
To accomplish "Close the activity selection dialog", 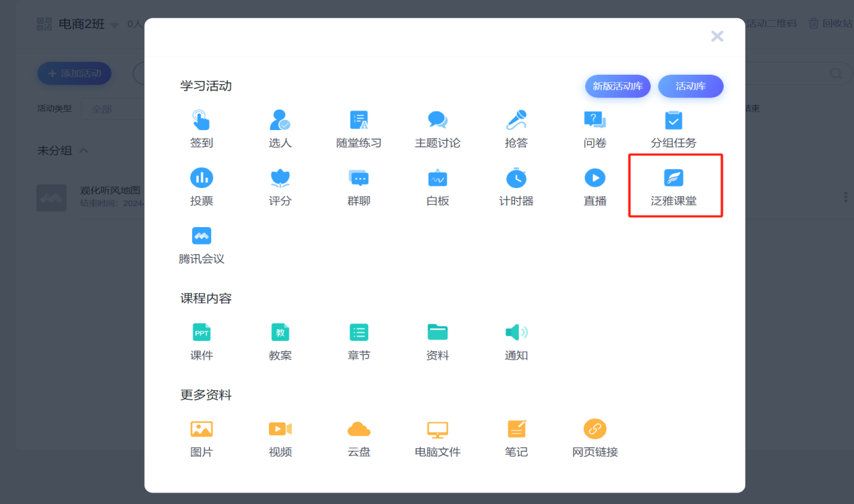I will (717, 36).
